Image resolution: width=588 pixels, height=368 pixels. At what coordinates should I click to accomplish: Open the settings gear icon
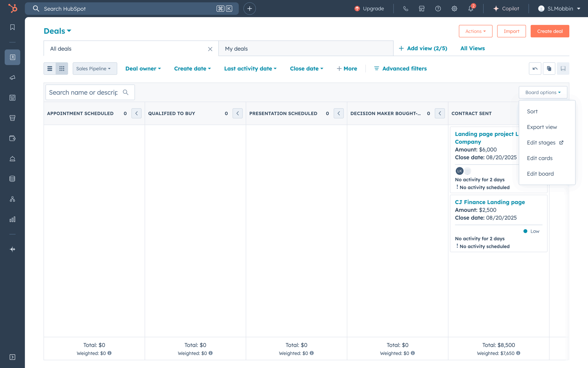pyautogui.click(x=454, y=9)
